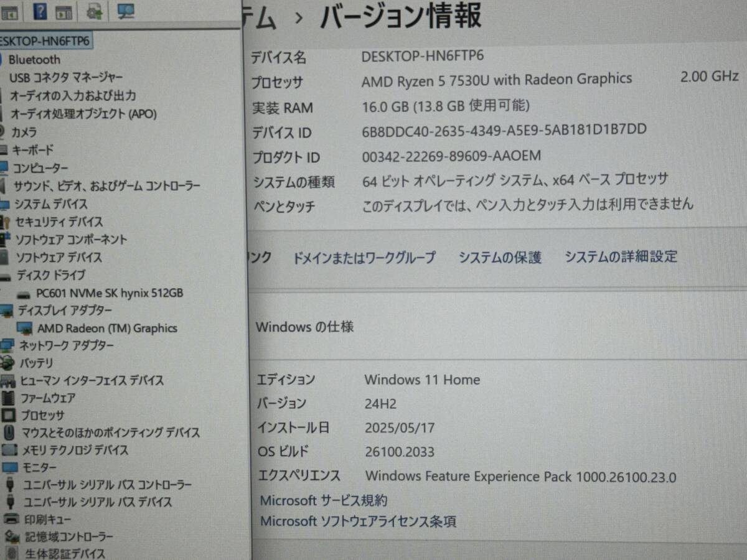
Task: Click the ファームウェア firmware icon
Action: (x=8, y=398)
